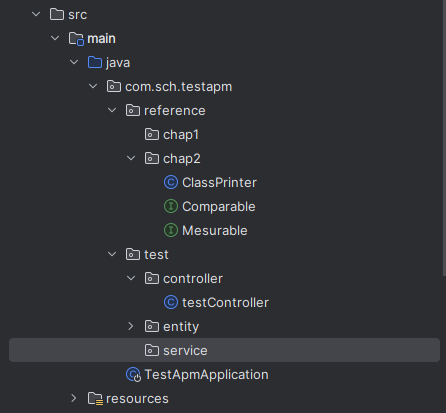Collapse the controller package
This screenshot has width=446, height=413.
(x=131, y=278)
